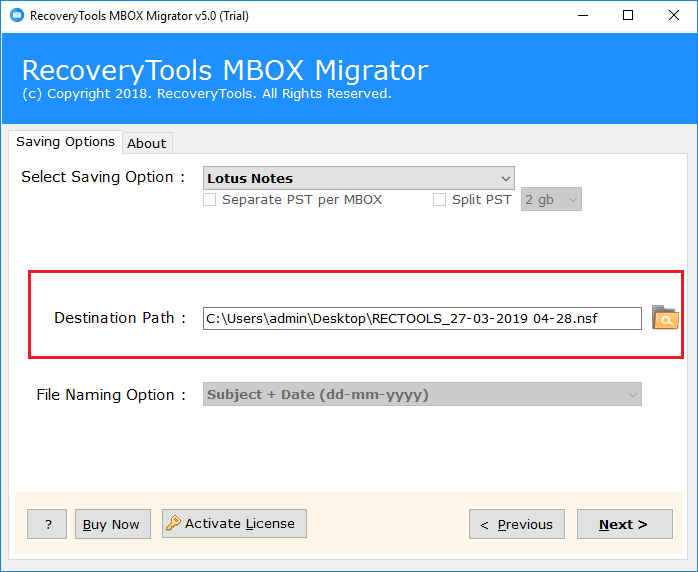Image resolution: width=698 pixels, height=572 pixels.
Task: Switch to the About tab
Action: (147, 143)
